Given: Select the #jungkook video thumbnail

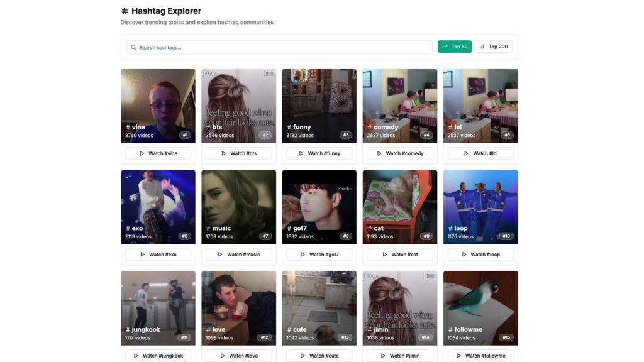Looking at the screenshot, I should pyautogui.click(x=158, y=308).
